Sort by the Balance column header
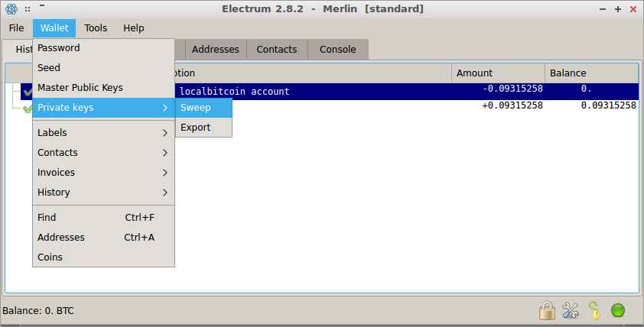Viewport: 644px width, 327px height. click(592, 73)
